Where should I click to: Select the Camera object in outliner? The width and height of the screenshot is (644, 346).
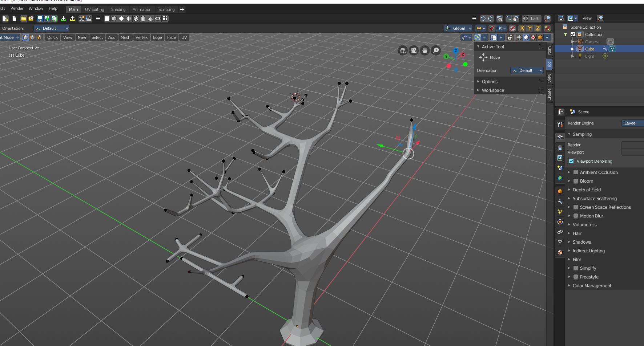pos(592,42)
